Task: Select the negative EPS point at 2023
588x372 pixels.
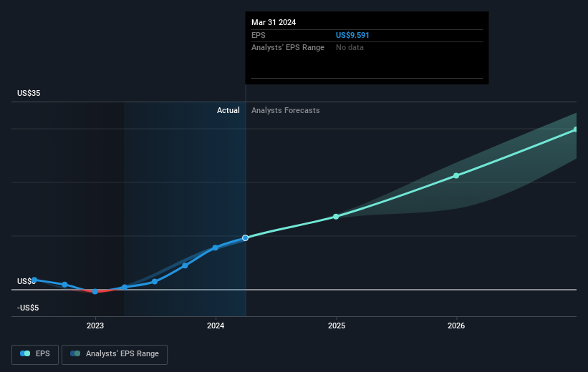Action: (x=95, y=291)
